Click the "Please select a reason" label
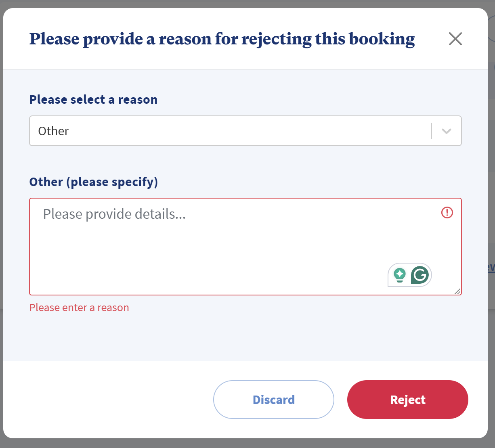Screen dimensions: 495x448 [93, 100]
